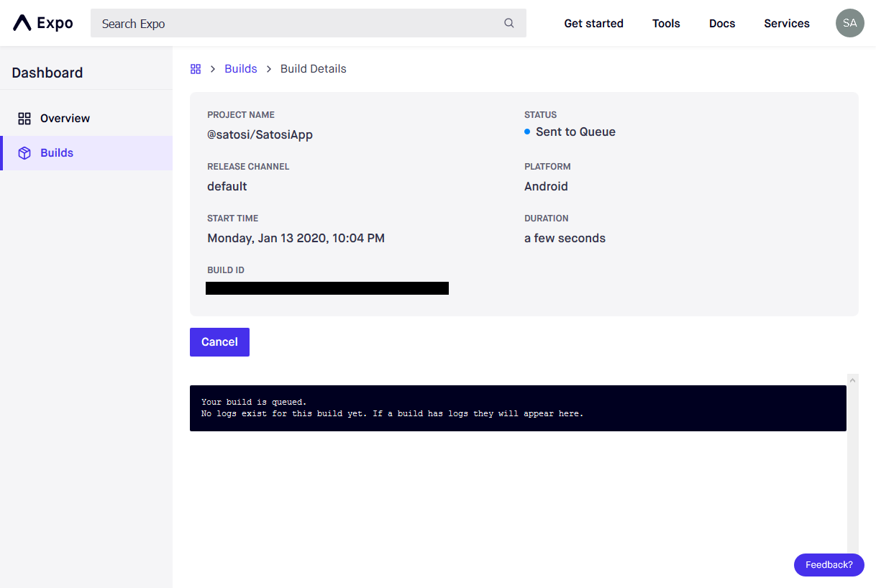Click the 'No logs exist' log message
This screenshot has width=876, height=588.
pyautogui.click(x=393, y=413)
